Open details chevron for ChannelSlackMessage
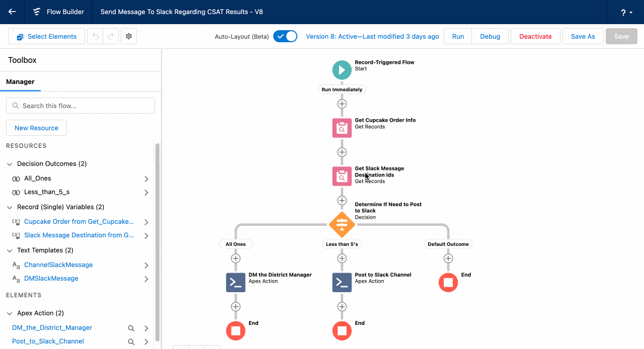Image resolution: width=644 pixels, height=349 pixels. 146,265
